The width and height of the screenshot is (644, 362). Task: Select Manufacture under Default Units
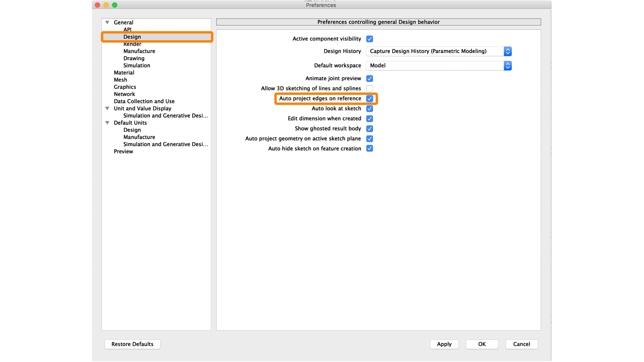tap(139, 137)
